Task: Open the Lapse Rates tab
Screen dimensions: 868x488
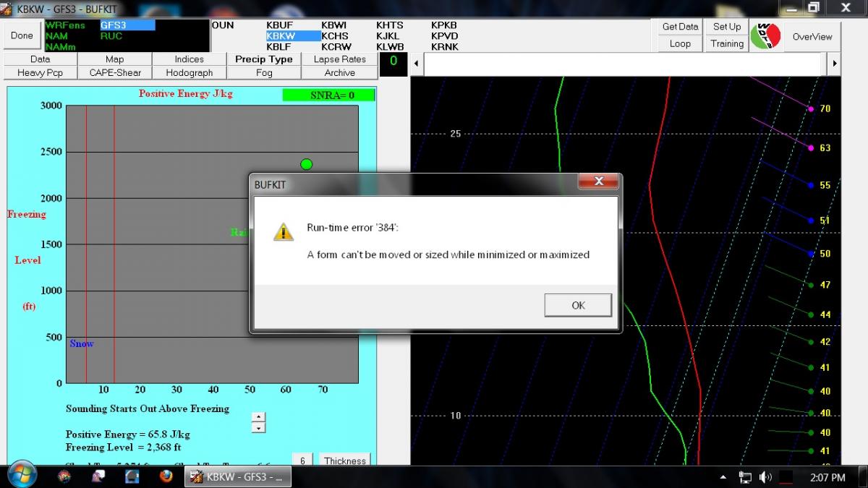Action: click(339, 59)
